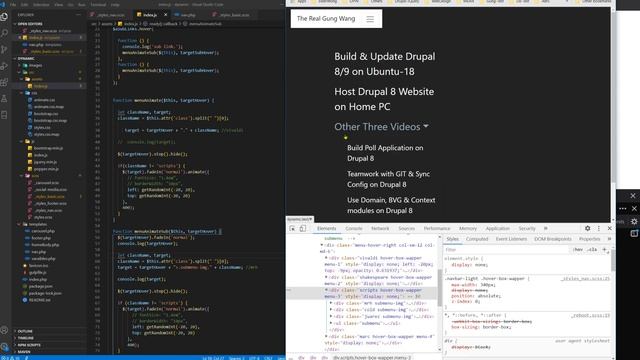640x360 pixels.
Task: Open the Event Listeners tab
Action: [x=511, y=239]
